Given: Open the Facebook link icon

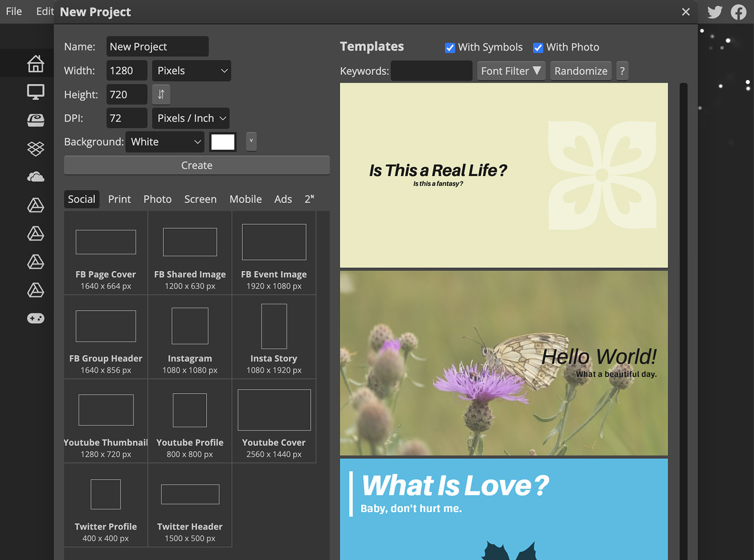Looking at the screenshot, I should pyautogui.click(x=738, y=12).
